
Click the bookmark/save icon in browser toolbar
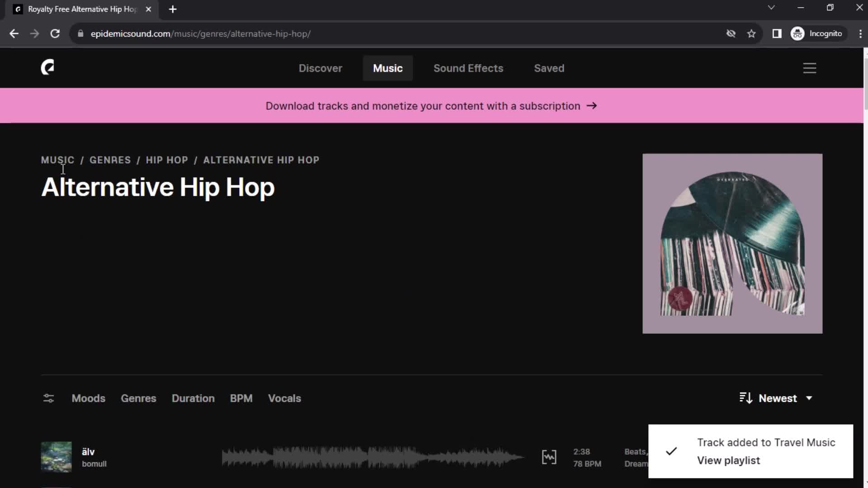[x=752, y=33]
